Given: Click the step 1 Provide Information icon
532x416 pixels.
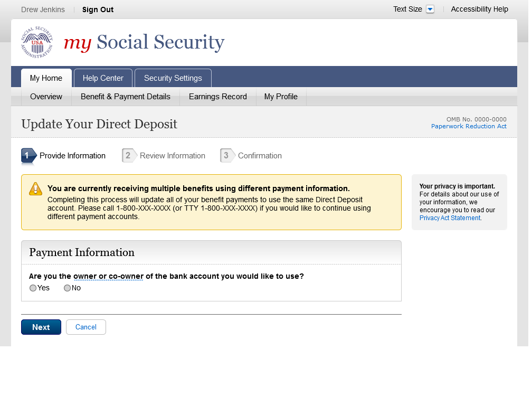Looking at the screenshot, I should pos(28,156).
